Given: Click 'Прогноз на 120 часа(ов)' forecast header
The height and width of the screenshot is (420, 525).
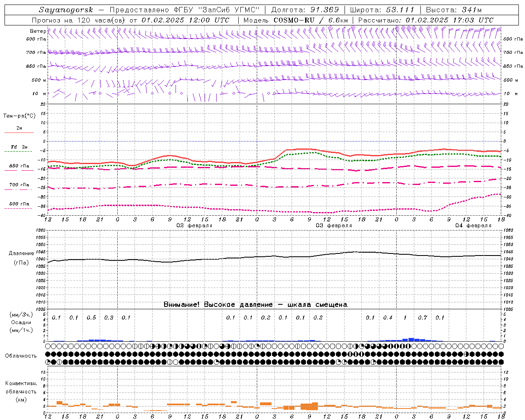Looking at the screenshot, I should click(x=79, y=20).
